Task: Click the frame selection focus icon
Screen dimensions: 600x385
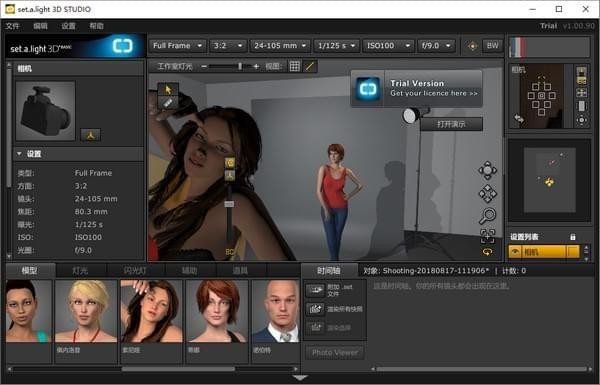Action: click(488, 236)
